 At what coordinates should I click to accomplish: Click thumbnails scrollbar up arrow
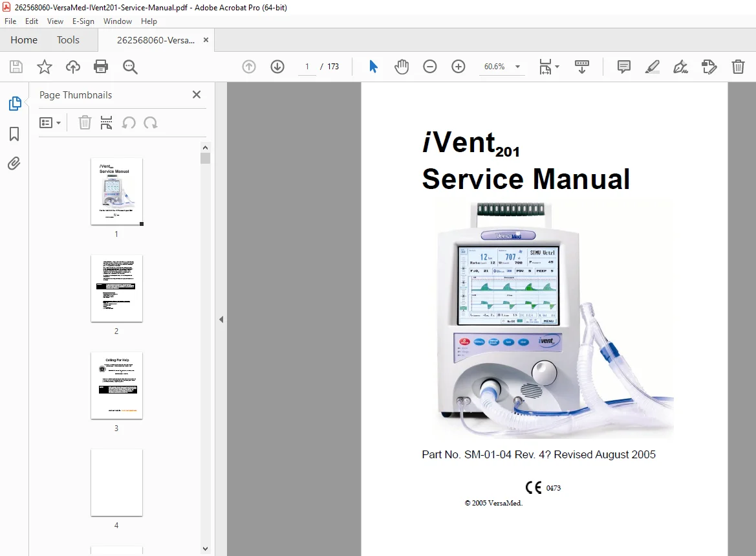(206, 148)
